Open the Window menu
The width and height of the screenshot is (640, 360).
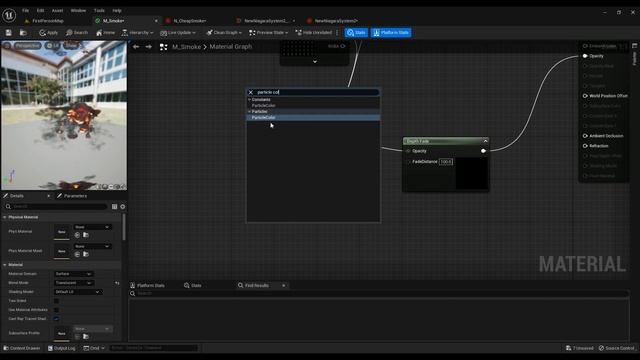[x=78, y=11]
